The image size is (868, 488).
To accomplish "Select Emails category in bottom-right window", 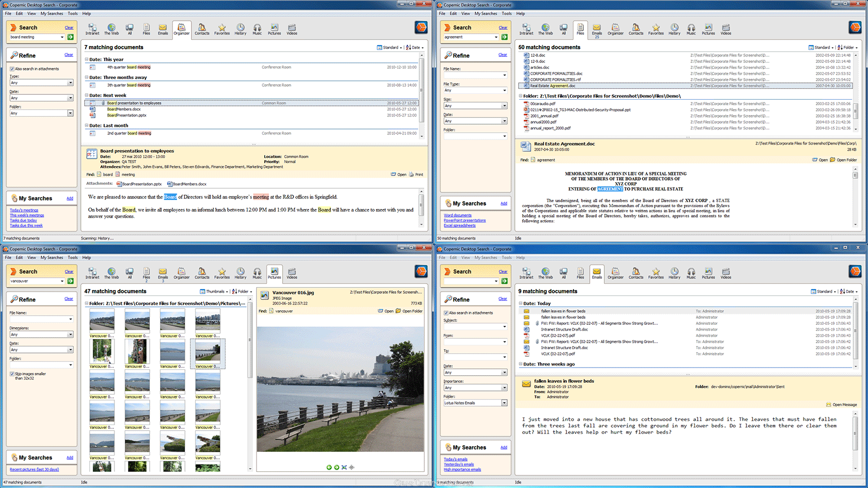I will click(597, 273).
